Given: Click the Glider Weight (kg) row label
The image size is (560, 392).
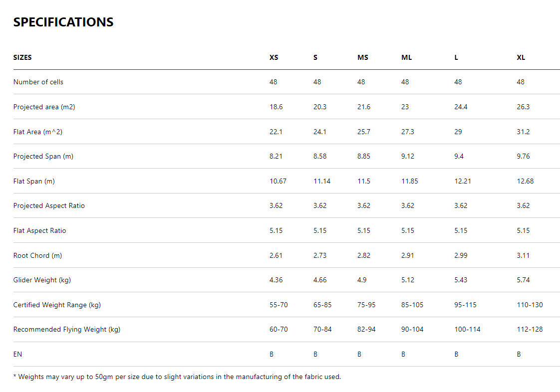Looking at the screenshot, I should pyautogui.click(x=42, y=280).
